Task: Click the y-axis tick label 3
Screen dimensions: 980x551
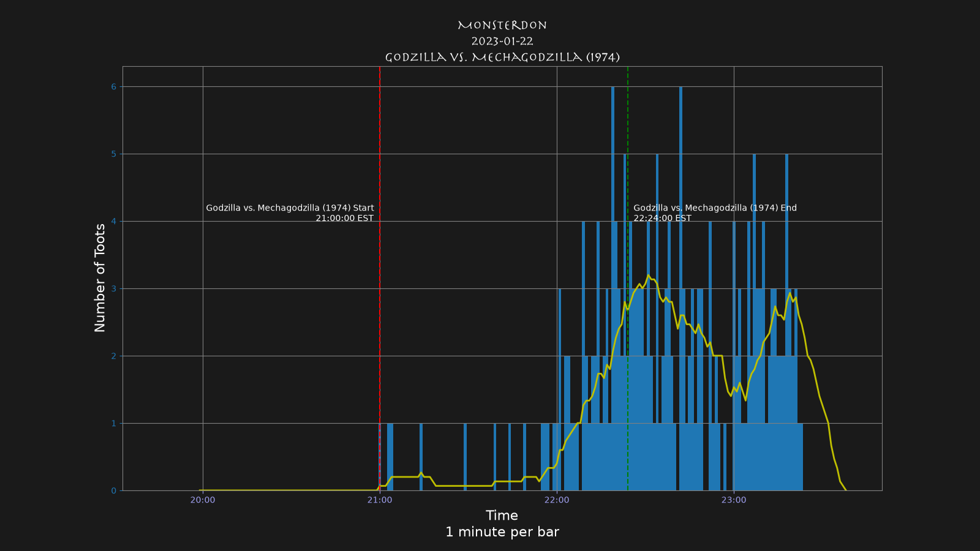Action: pyautogui.click(x=113, y=289)
